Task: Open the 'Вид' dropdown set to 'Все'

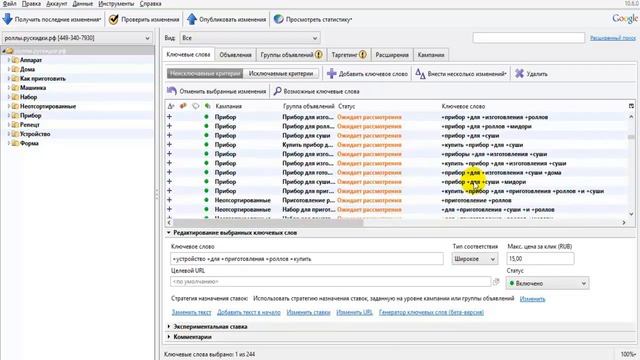Action: pos(250,38)
